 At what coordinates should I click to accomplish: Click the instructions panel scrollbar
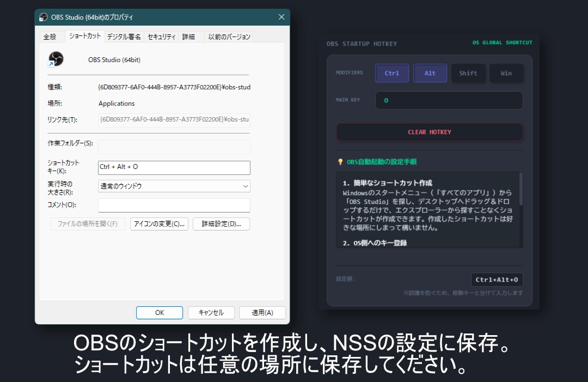[x=521, y=189]
